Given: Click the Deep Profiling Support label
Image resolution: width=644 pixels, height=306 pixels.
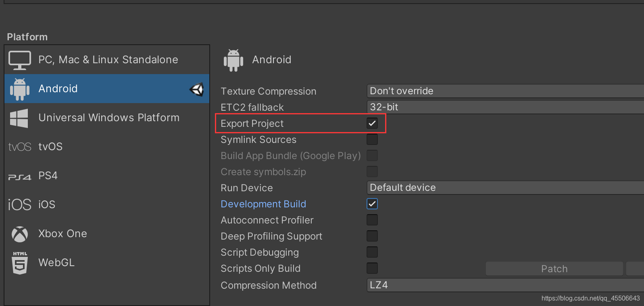Looking at the screenshot, I should (271, 236).
